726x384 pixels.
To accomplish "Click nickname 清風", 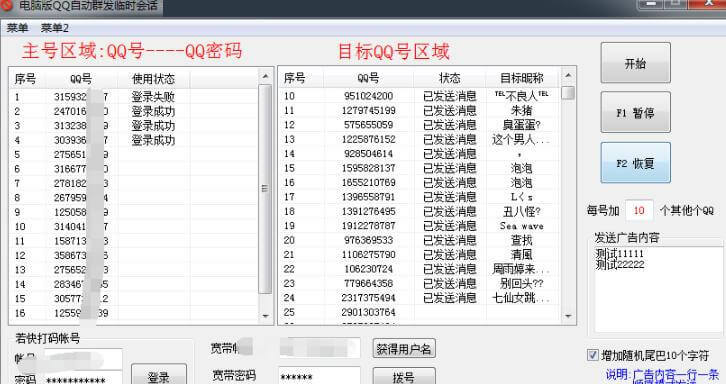I will pyautogui.click(x=521, y=254).
